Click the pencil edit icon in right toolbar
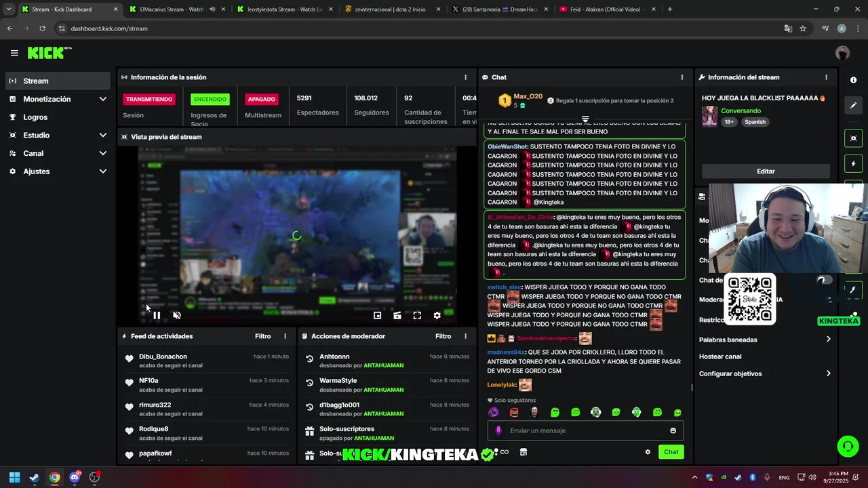 pyautogui.click(x=853, y=106)
